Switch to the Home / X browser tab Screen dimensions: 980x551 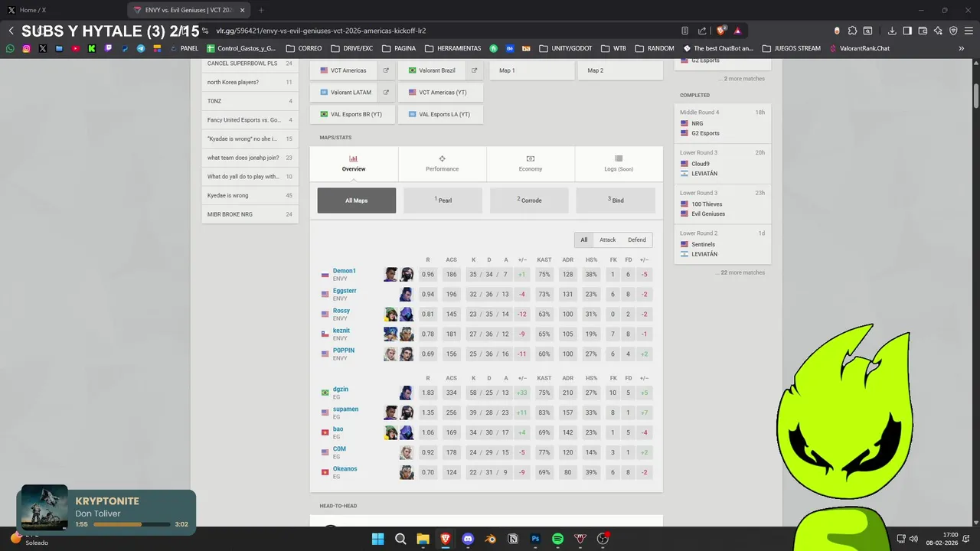[61, 10]
